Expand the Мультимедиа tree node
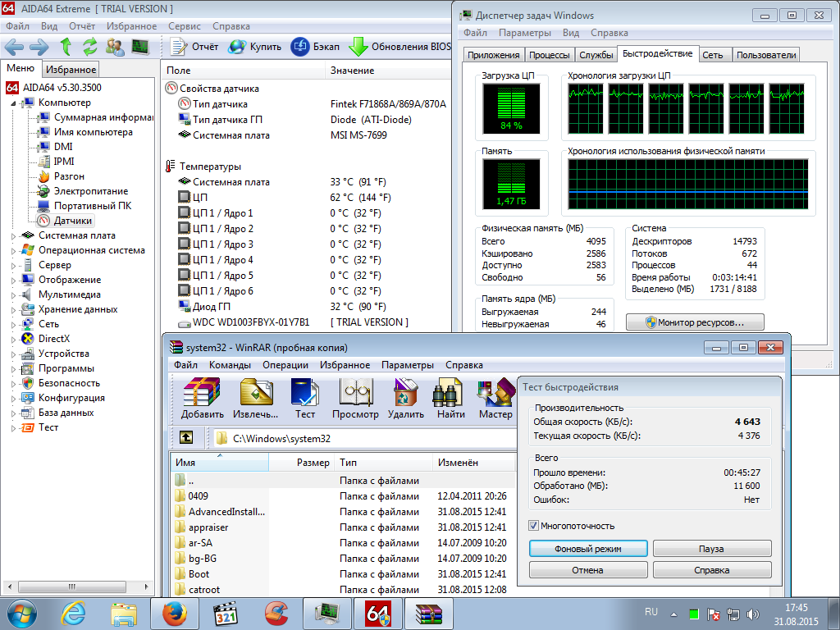840x630 pixels. [14, 294]
